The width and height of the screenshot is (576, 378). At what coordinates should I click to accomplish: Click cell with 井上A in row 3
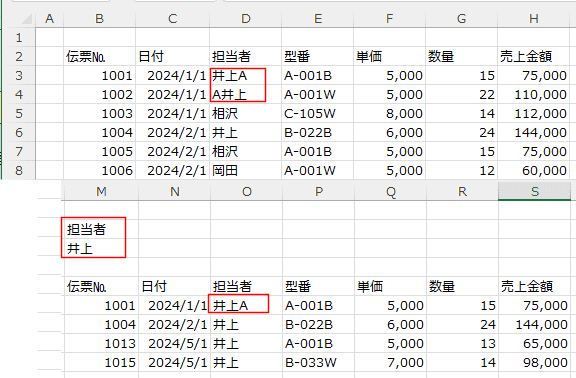pyautogui.click(x=245, y=76)
